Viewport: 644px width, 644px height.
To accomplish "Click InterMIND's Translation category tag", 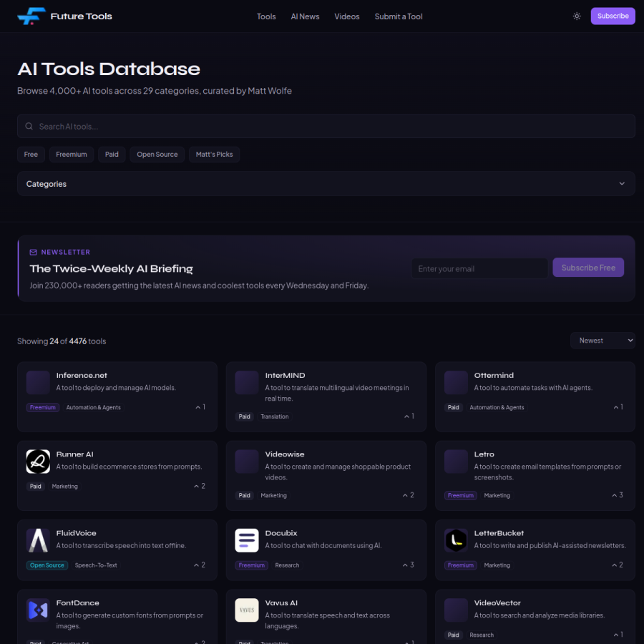I will point(274,416).
